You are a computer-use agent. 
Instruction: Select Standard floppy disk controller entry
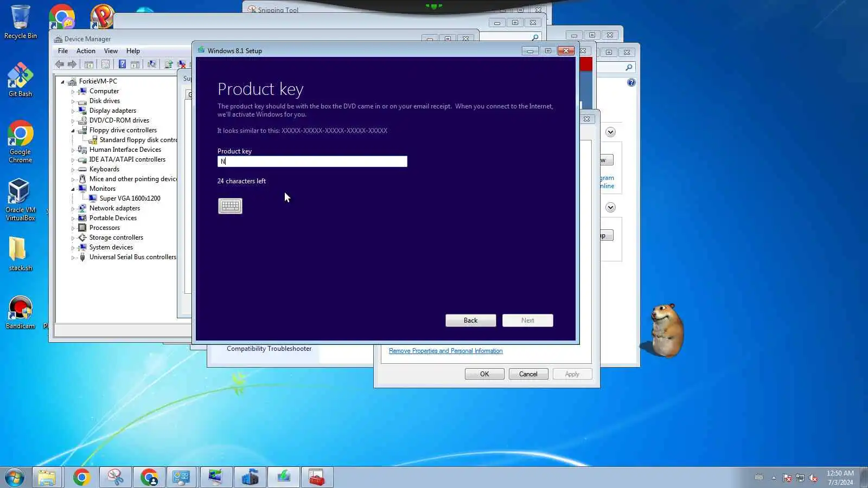(138, 140)
